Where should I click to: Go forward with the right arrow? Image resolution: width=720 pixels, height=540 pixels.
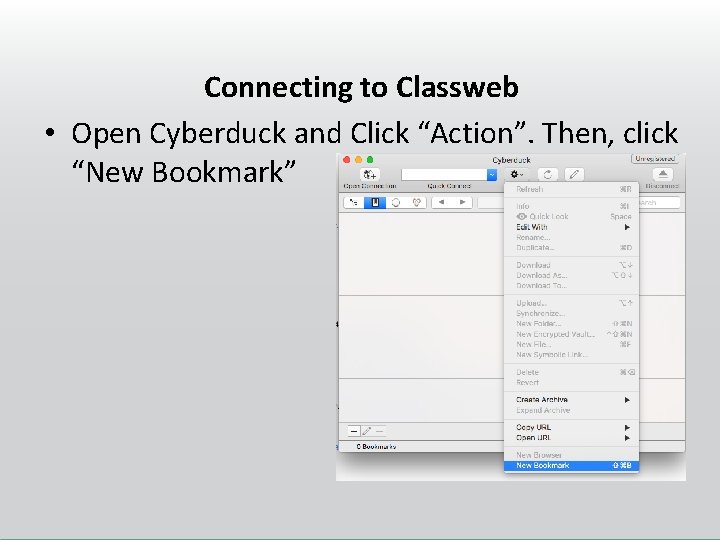pos(462,202)
